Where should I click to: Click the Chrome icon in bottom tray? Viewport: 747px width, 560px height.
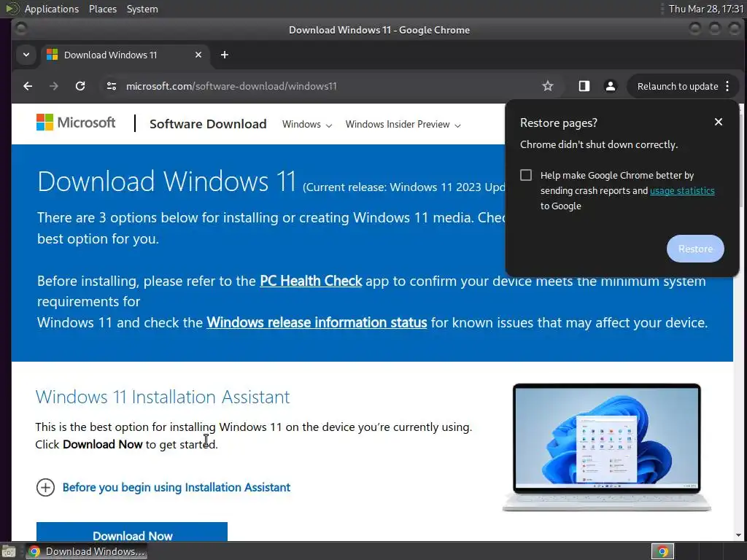click(x=662, y=551)
